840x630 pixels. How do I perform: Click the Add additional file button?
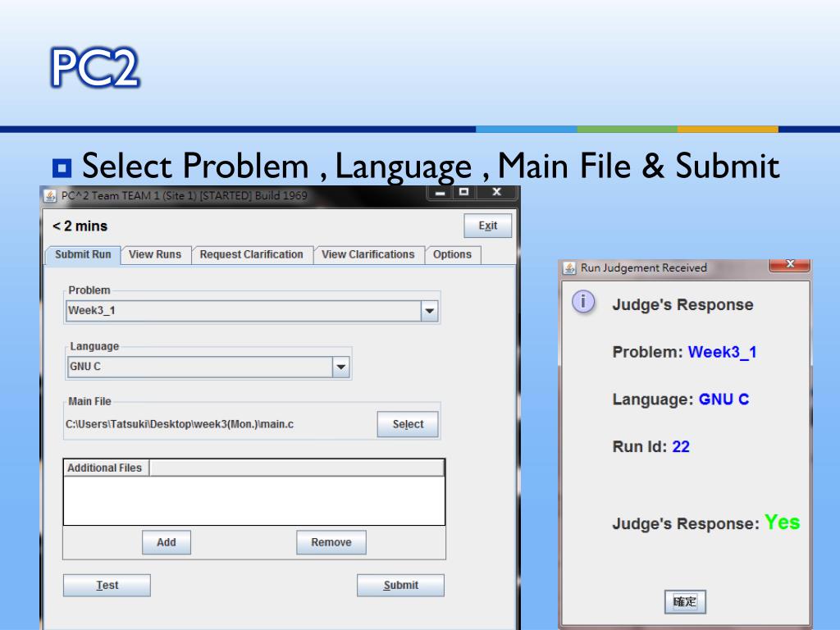pos(166,542)
